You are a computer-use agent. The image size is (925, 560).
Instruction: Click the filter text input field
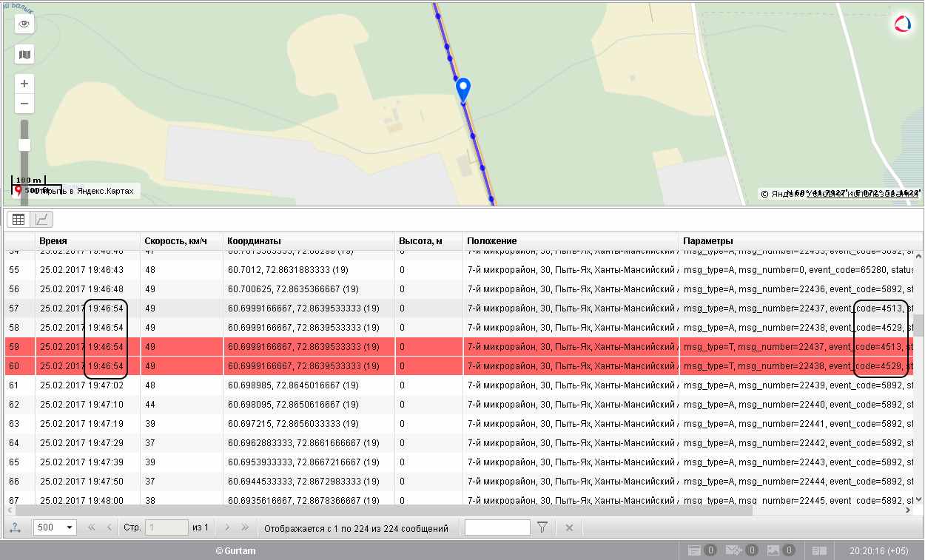coord(497,527)
